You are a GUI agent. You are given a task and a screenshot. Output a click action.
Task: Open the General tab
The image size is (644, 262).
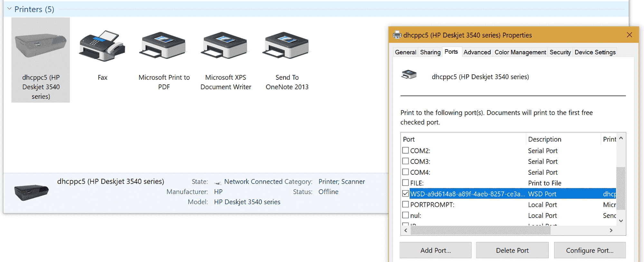coord(405,52)
